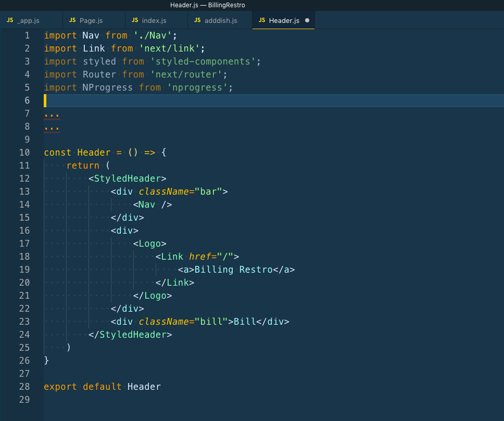Select the Header.js tab
This screenshot has width=504, height=421.
coord(283,20)
